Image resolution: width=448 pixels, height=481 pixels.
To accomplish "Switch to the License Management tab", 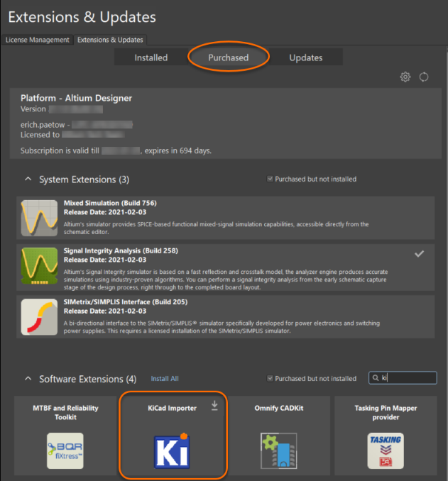I will point(37,40).
